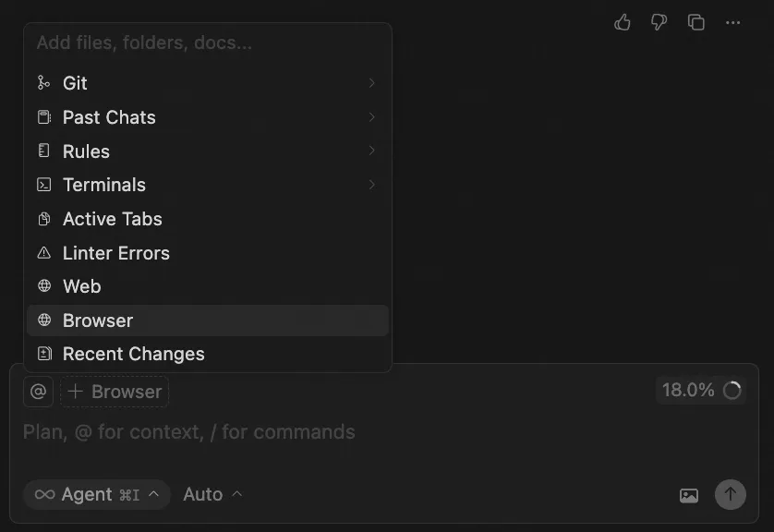The image size is (774, 532).
Task: Click the thumbs down icon
Action: 659,22
